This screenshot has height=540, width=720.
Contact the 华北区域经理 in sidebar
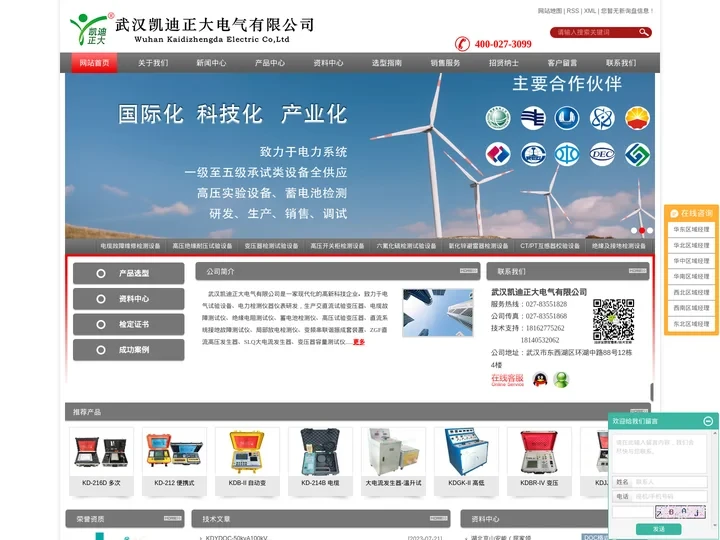(691, 245)
